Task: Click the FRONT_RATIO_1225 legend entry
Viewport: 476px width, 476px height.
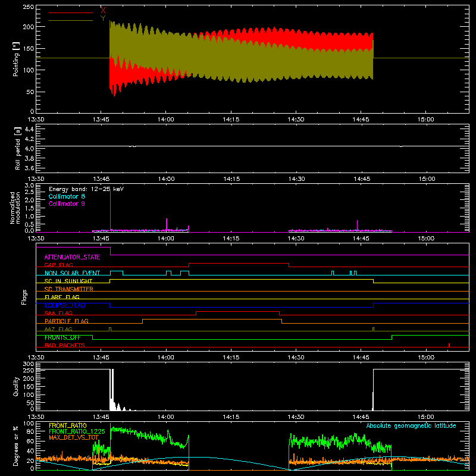Action: [77, 431]
